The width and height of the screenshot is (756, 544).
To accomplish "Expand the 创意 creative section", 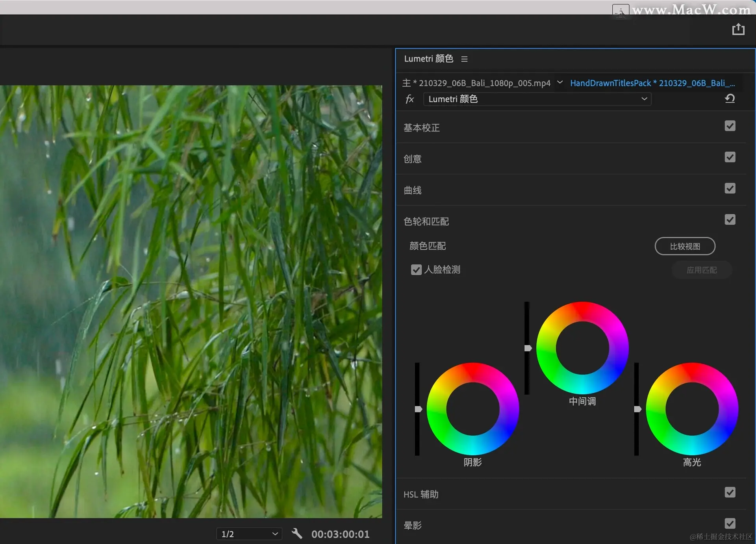I will pyautogui.click(x=412, y=159).
